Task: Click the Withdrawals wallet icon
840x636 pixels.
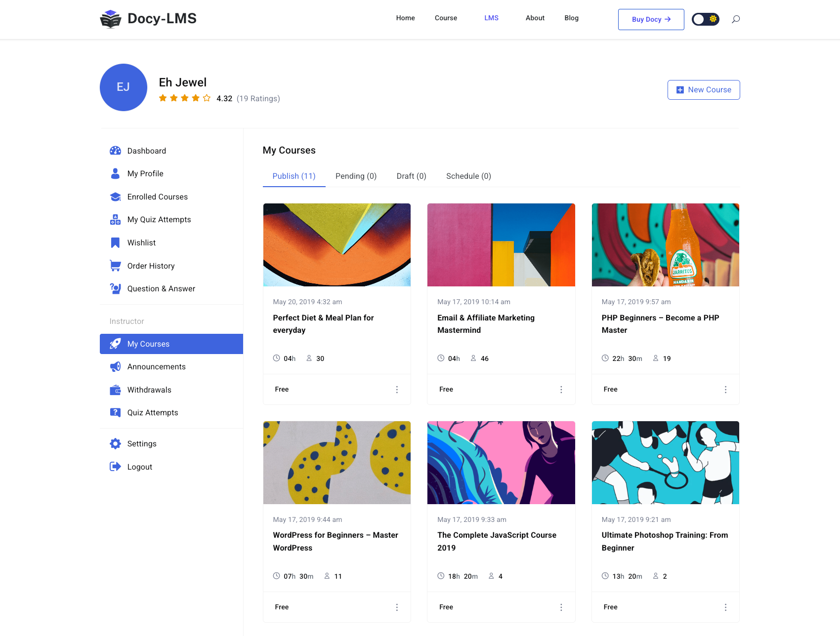Action: pyautogui.click(x=115, y=390)
